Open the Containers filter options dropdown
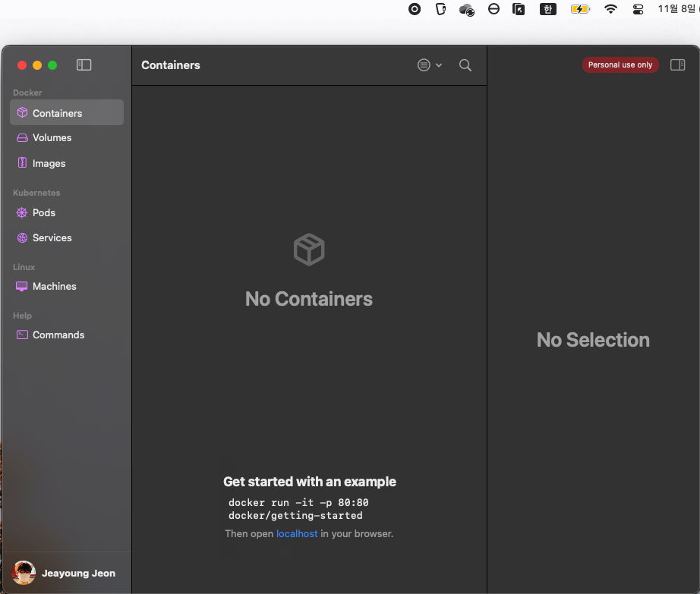700x594 pixels. click(430, 65)
